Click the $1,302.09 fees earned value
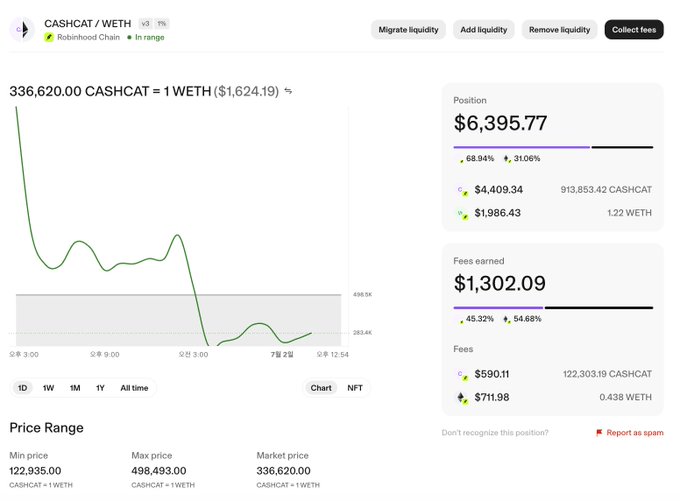Image resolution: width=680 pixels, height=501 pixels. click(x=500, y=283)
